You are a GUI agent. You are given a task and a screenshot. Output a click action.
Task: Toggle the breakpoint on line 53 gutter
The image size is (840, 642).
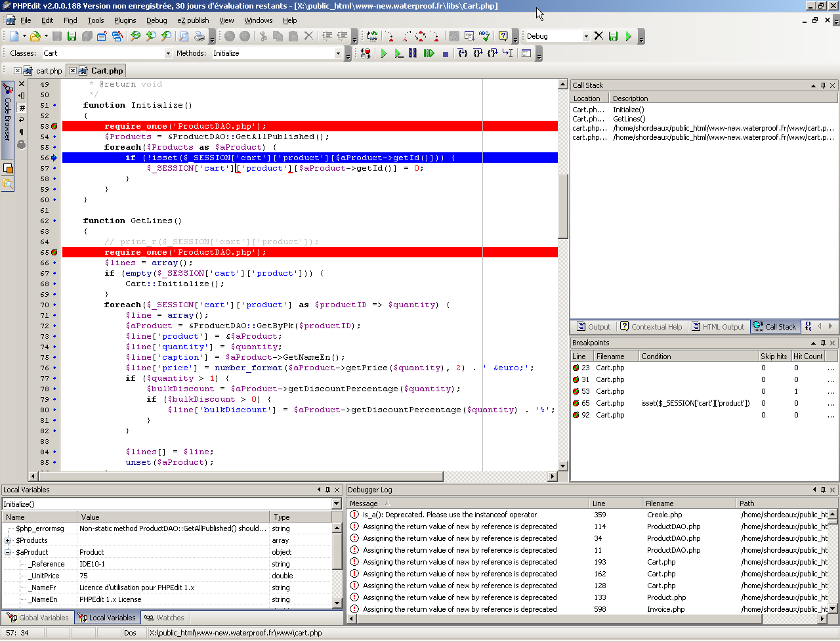tap(54, 126)
